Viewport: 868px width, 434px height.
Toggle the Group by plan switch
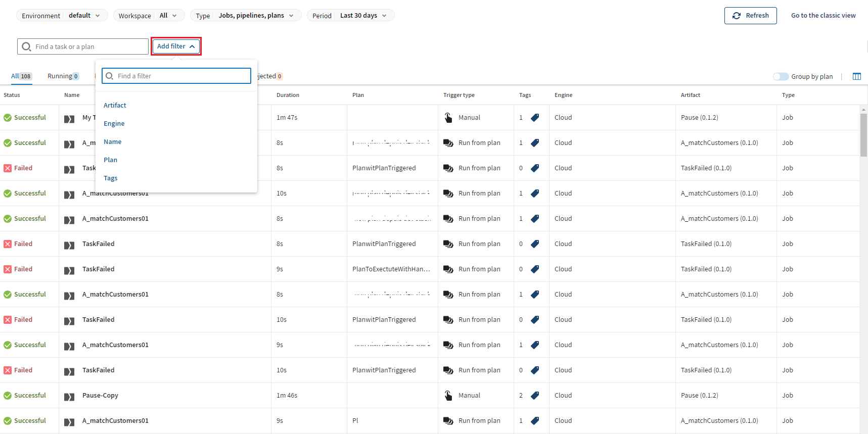click(781, 76)
